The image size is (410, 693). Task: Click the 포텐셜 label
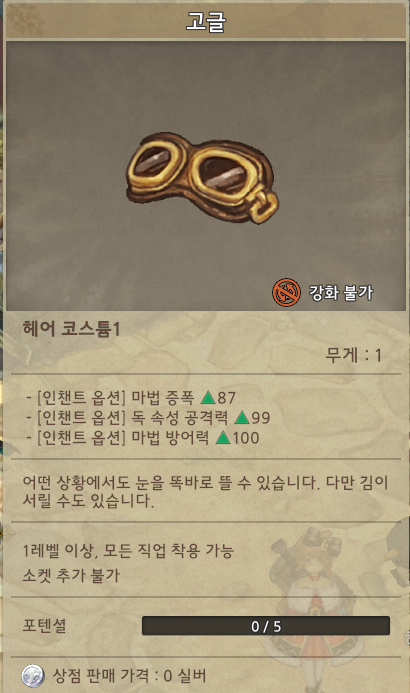point(44,626)
